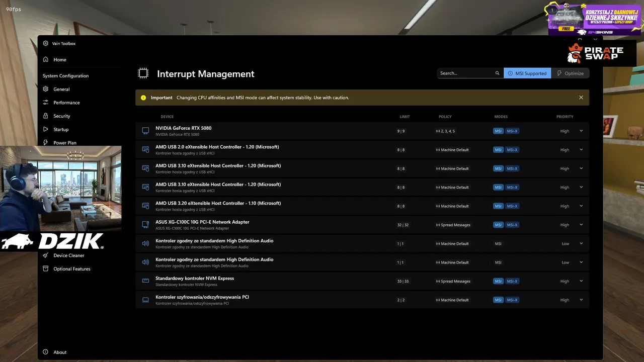Expand the ASUS XG-C100C network adapter row
The width and height of the screenshot is (644, 362).
[581, 225]
